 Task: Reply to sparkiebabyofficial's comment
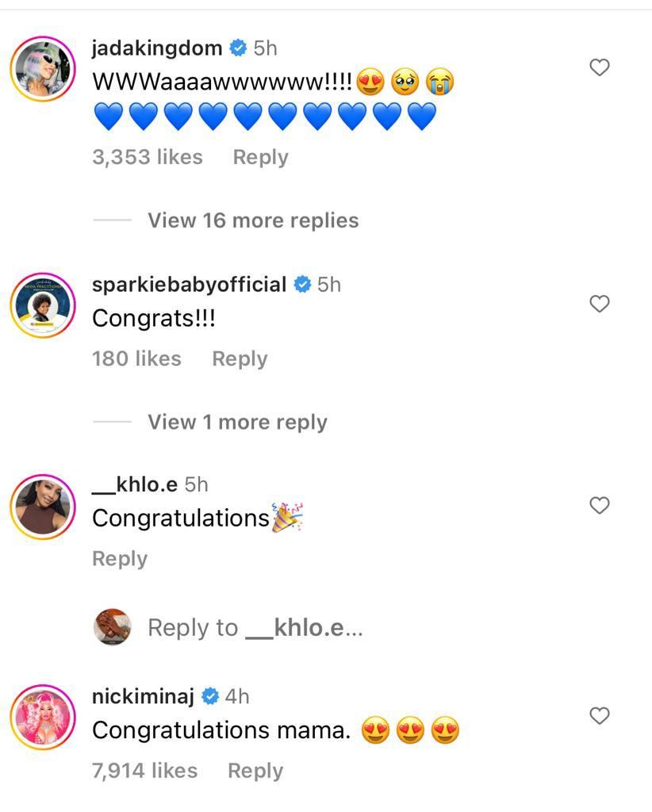240,358
